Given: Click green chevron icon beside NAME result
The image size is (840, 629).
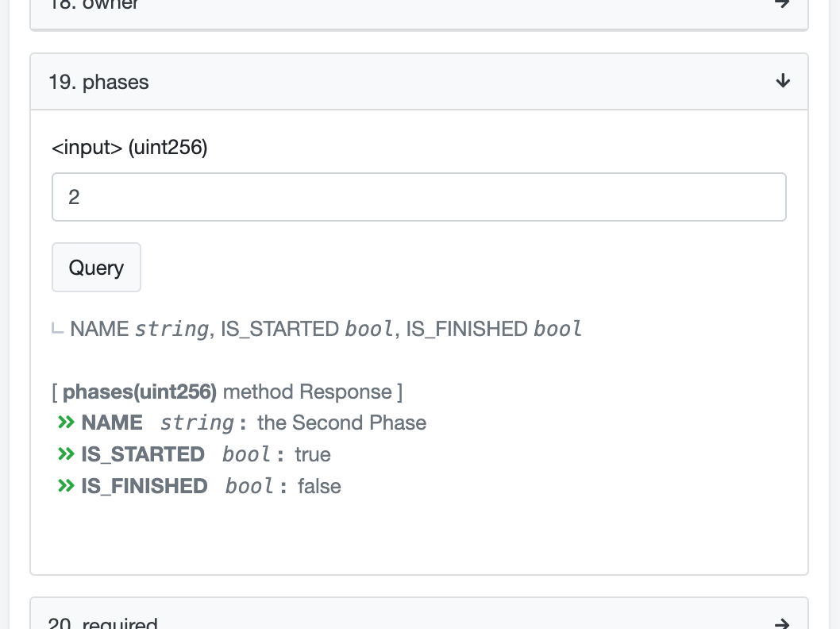Looking at the screenshot, I should coord(67,423).
